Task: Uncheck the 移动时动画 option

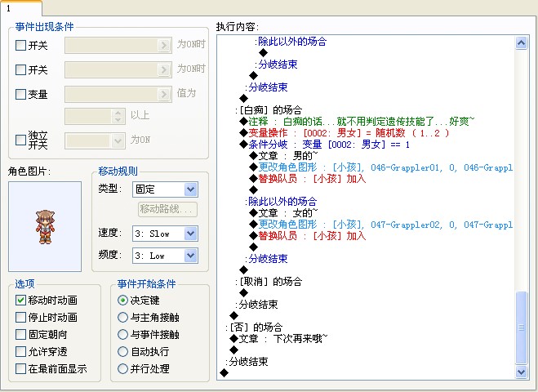Action: (20, 301)
